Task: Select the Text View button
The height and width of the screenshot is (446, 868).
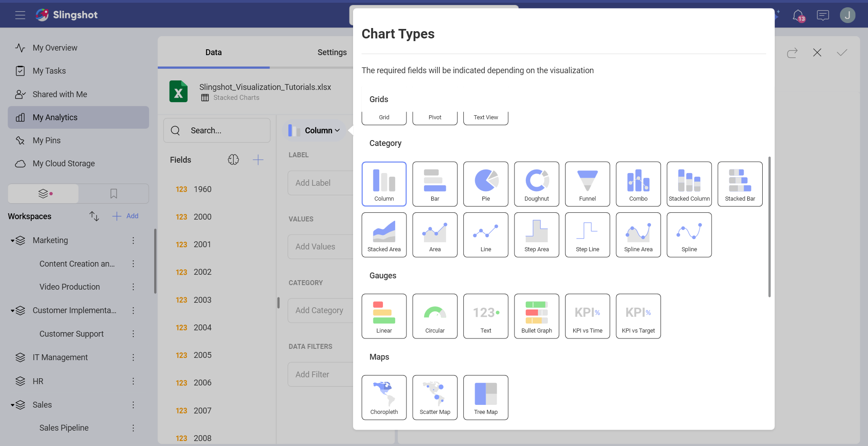Action: tap(486, 117)
